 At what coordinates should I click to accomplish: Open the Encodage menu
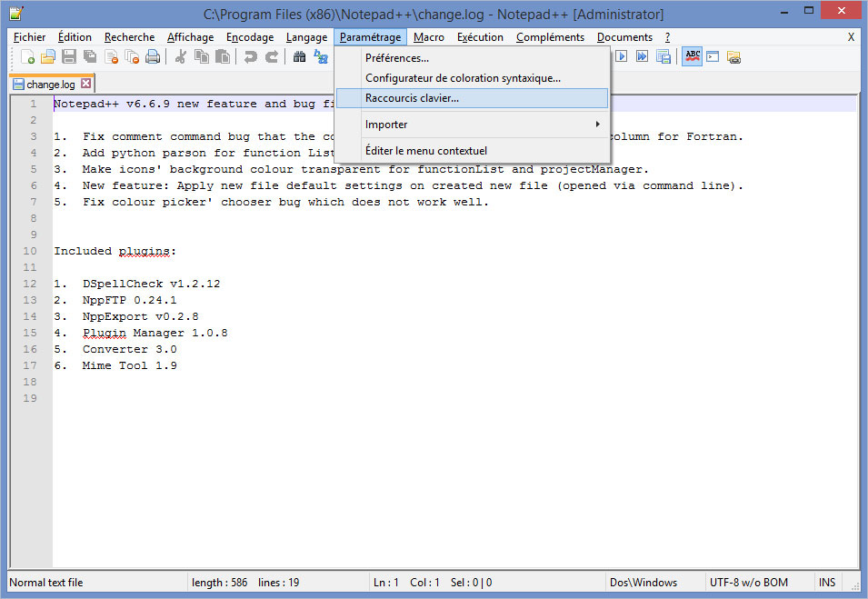[x=250, y=37]
